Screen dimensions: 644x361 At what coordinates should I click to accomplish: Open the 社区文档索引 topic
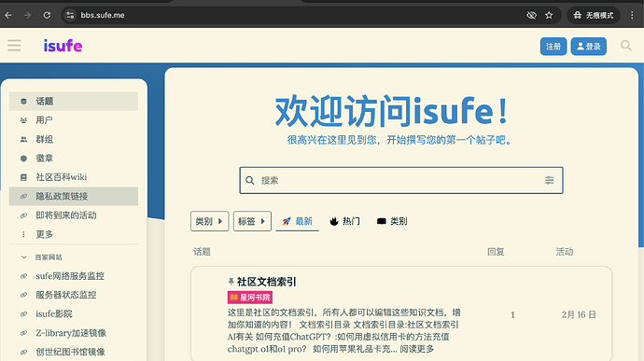pyautogui.click(x=267, y=282)
